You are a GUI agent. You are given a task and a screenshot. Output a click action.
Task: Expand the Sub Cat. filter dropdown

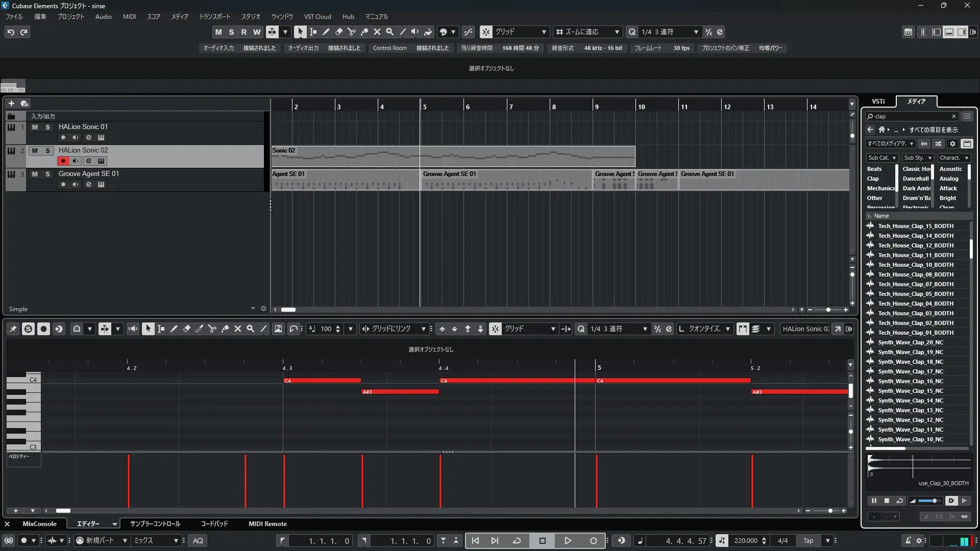click(881, 158)
